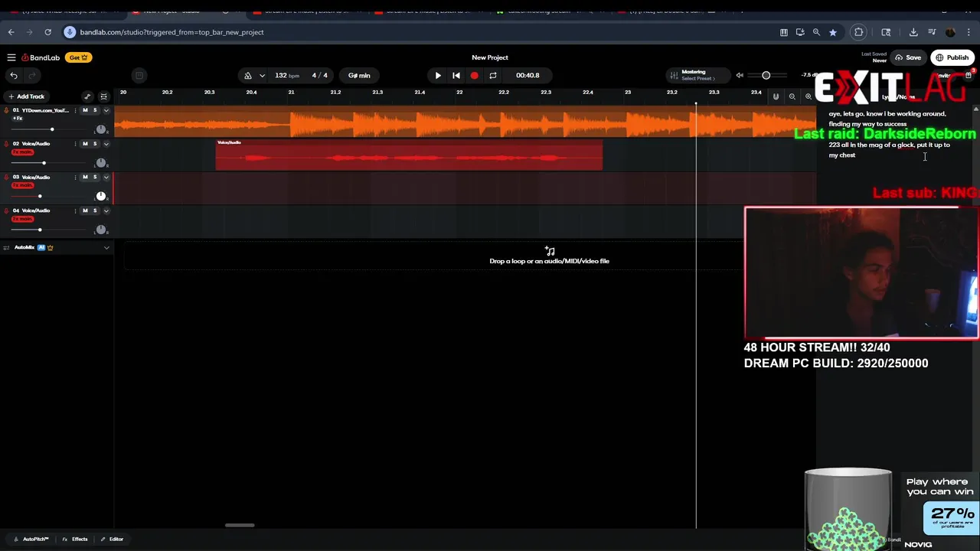Open Fx main on track 02

pyautogui.click(x=22, y=152)
